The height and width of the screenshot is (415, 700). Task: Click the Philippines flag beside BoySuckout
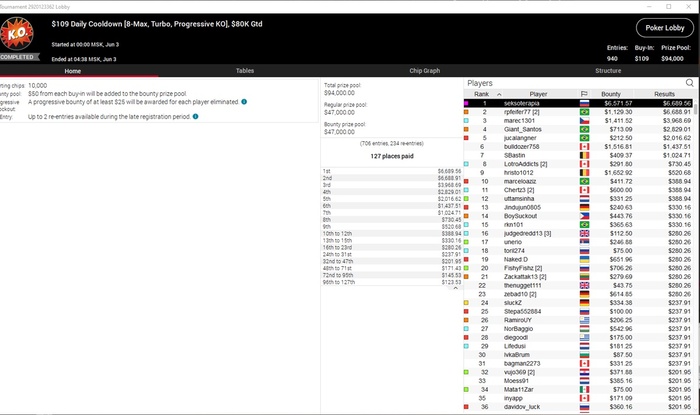[584, 216]
